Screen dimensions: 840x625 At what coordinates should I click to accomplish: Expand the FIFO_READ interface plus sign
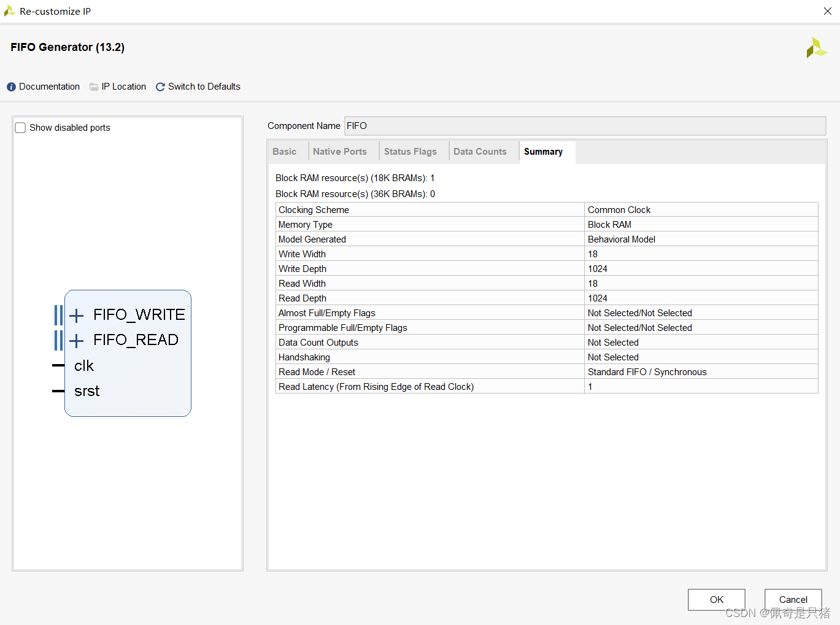coord(76,341)
